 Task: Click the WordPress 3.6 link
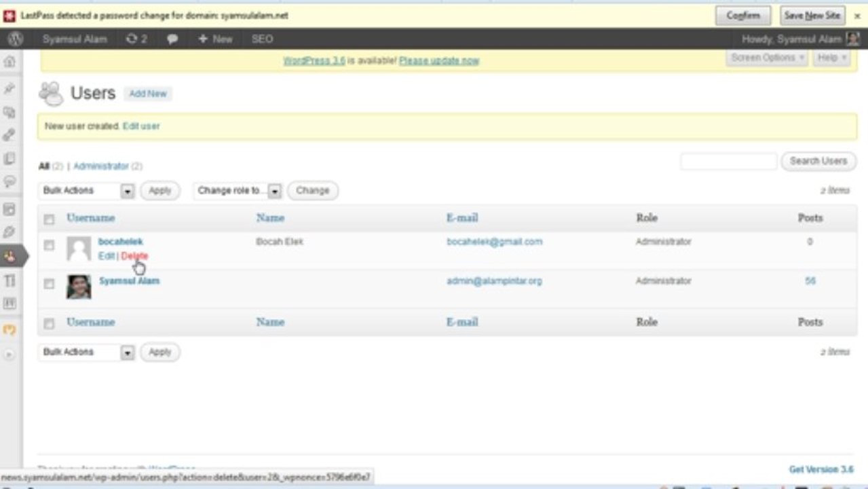click(x=314, y=60)
